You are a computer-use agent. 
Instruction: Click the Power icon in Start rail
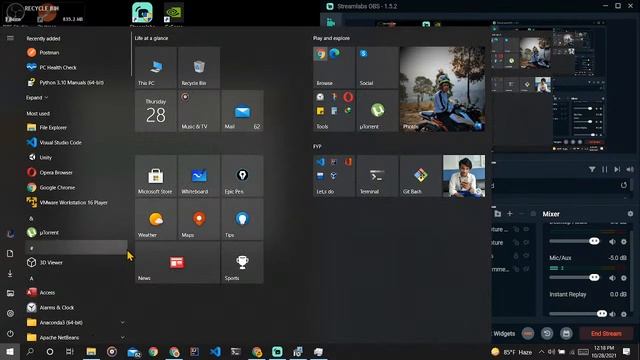point(10,333)
